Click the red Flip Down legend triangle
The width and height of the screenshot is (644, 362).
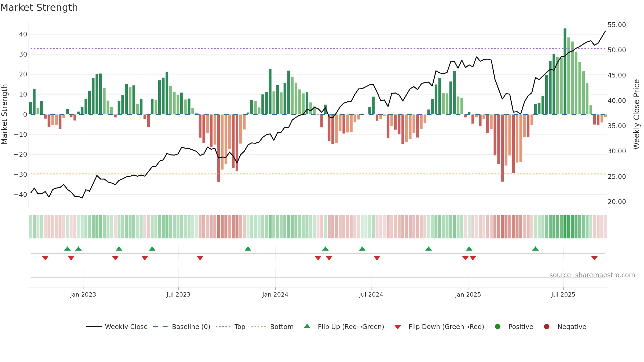pos(398,327)
